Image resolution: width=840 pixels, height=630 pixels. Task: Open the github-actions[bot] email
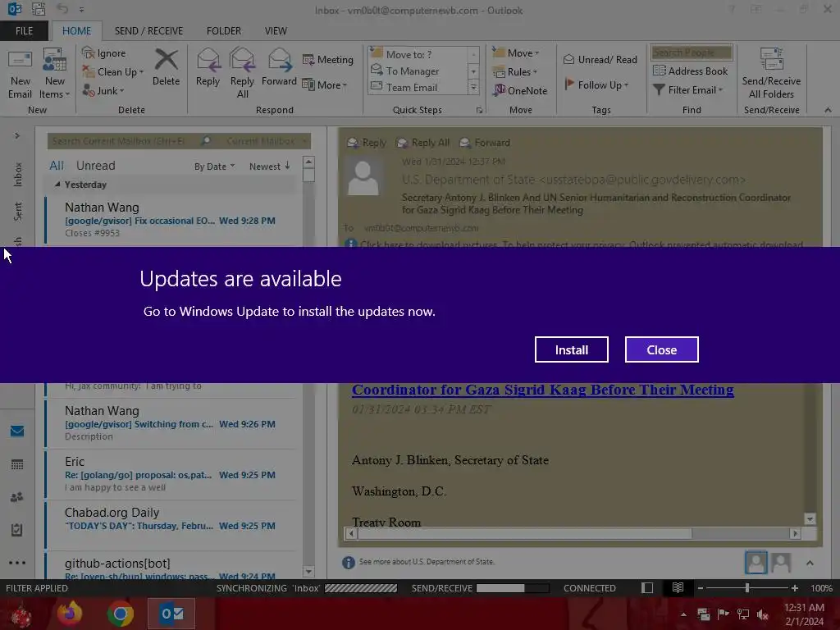tap(171, 568)
